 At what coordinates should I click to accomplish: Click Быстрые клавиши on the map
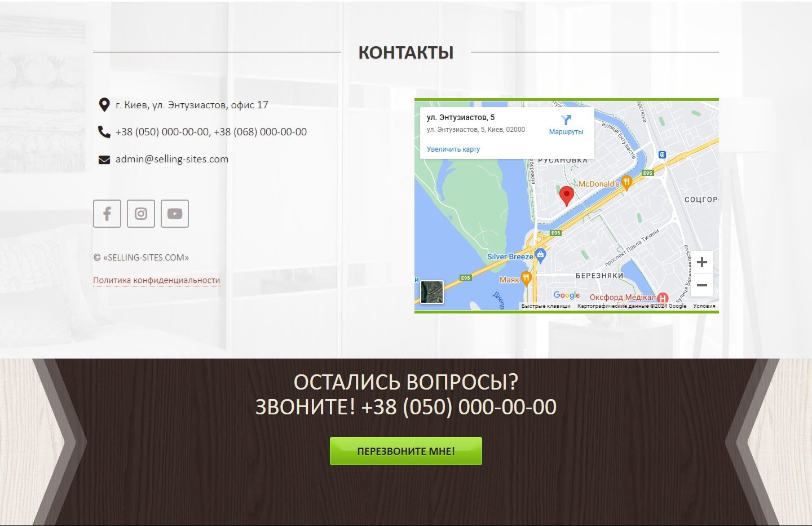tap(546, 306)
